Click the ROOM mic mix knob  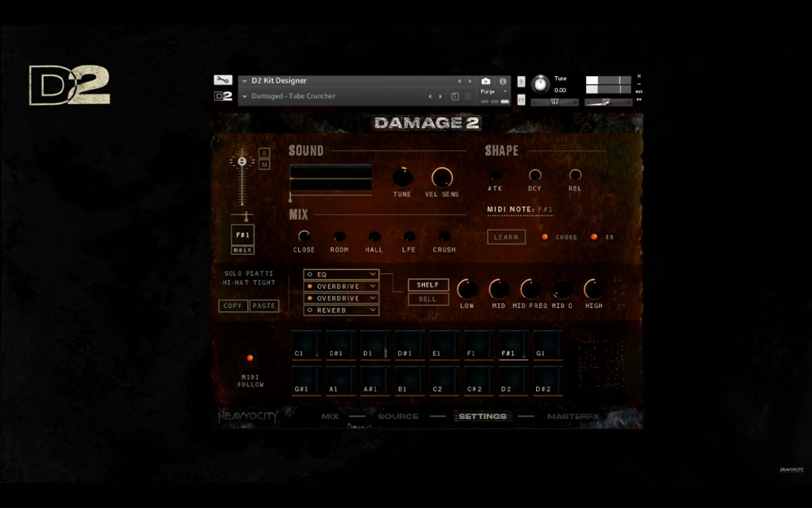(x=339, y=237)
